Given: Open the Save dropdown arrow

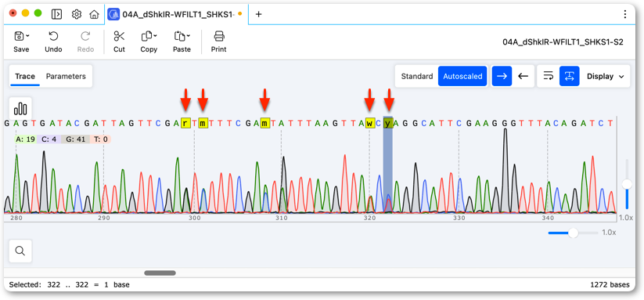Looking at the screenshot, I should (x=27, y=36).
